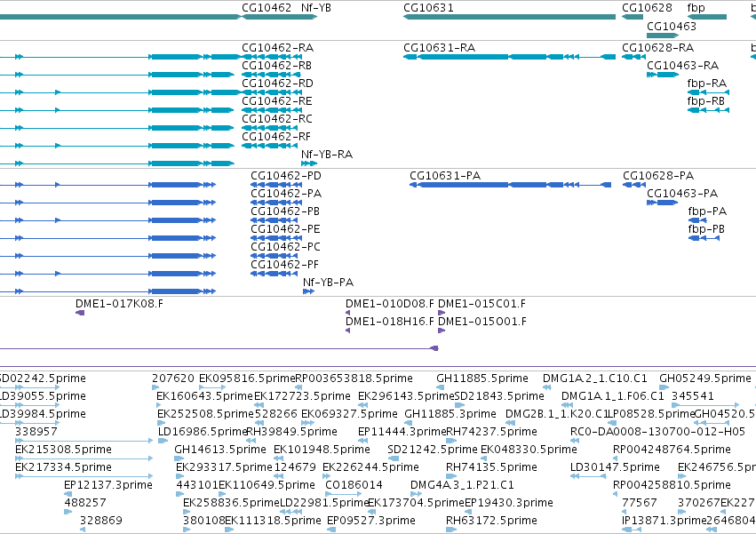Select the CG10462-RA transcript label
Image resolution: width=756 pixels, height=534 pixels.
pos(278,48)
